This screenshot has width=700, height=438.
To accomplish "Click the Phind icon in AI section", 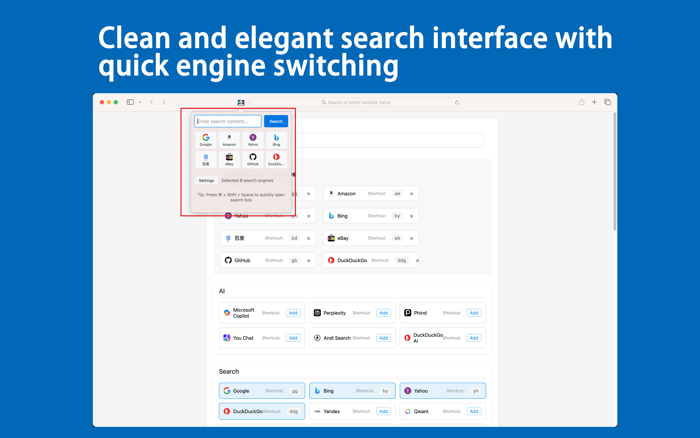I will pos(408,313).
